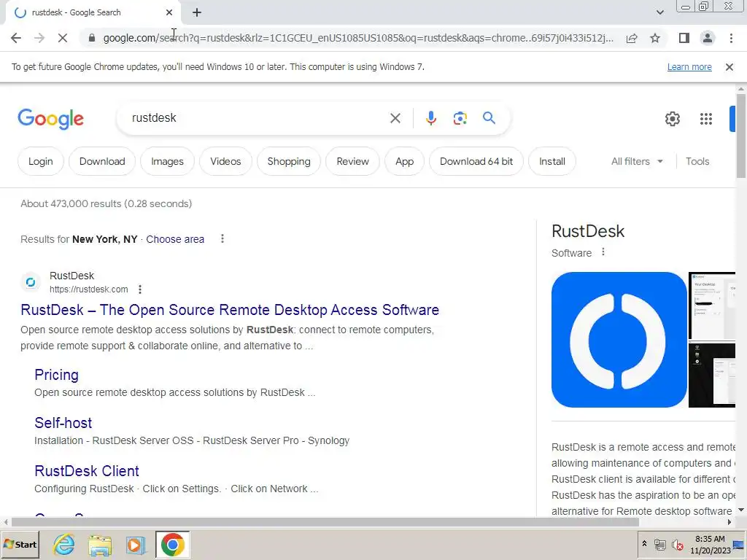The width and height of the screenshot is (747, 560).
Task: Click the Chrome taskbar icon
Action: tap(172, 544)
